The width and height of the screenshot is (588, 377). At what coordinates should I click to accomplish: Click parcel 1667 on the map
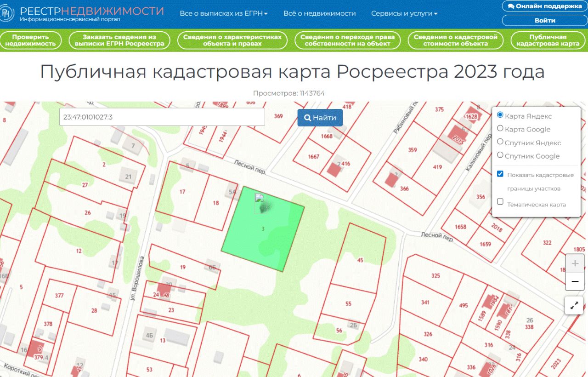click(x=313, y=157)
